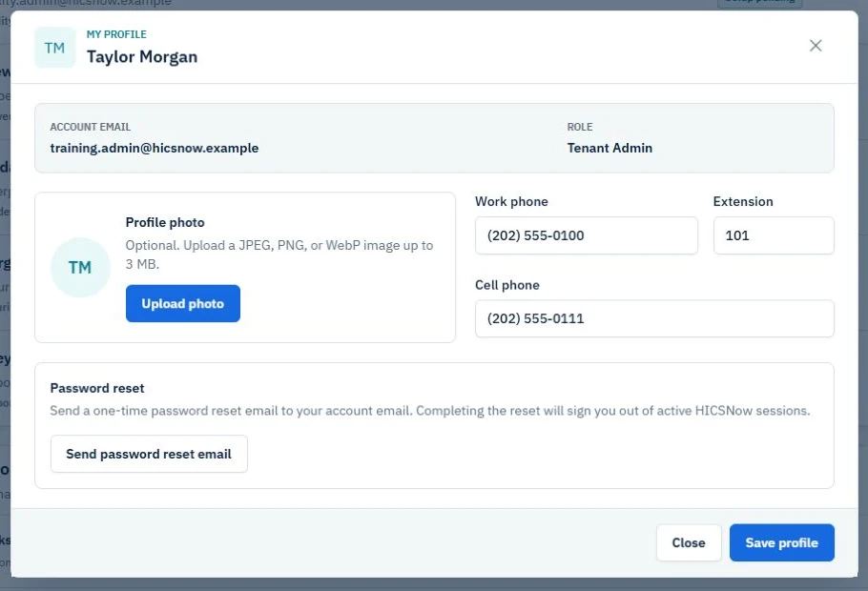868x591 pixels.
Task: Click the Tenant Admin role value
Action: pyautogui.click(x=610, y=148)
